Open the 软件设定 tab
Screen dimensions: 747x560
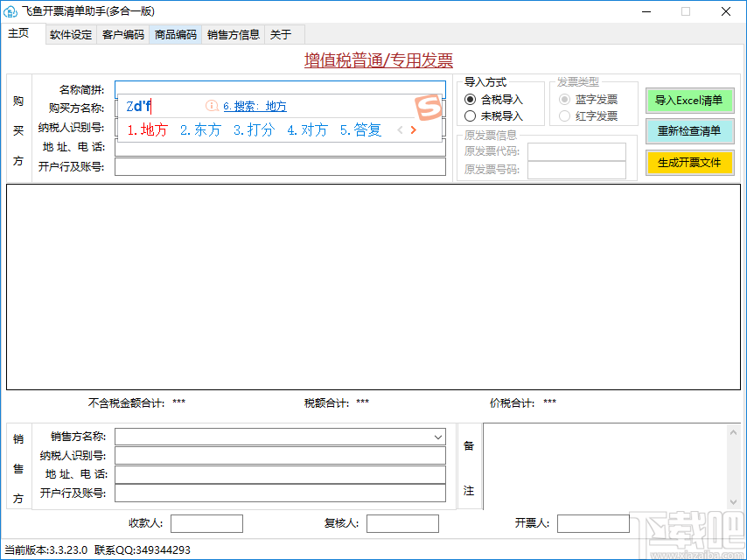point(71,34)
